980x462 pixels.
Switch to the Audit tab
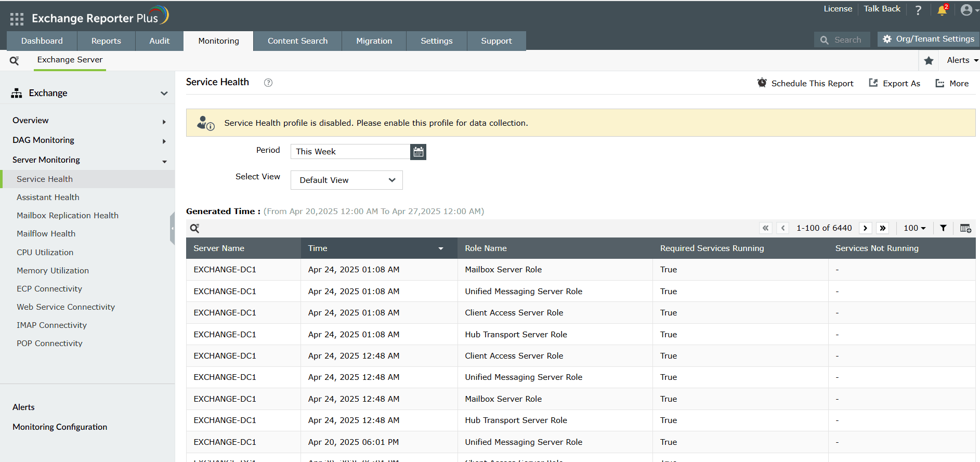tap(160, 41)
